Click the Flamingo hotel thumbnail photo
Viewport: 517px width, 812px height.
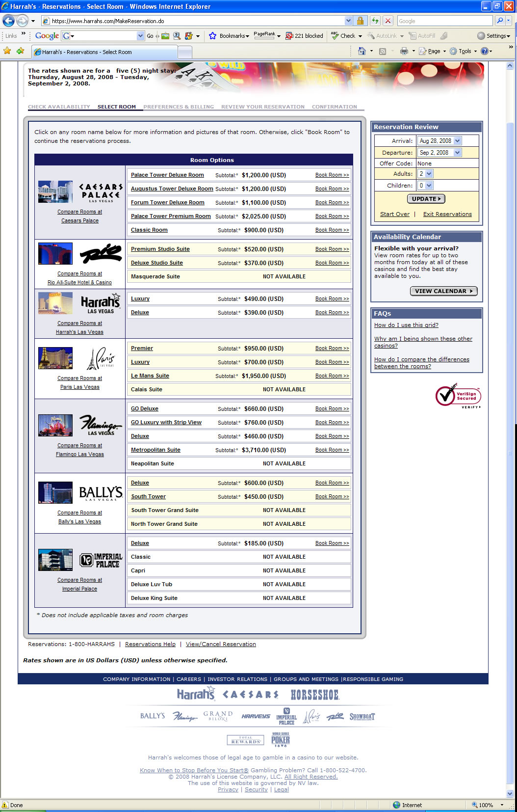[x=55, y=425]
